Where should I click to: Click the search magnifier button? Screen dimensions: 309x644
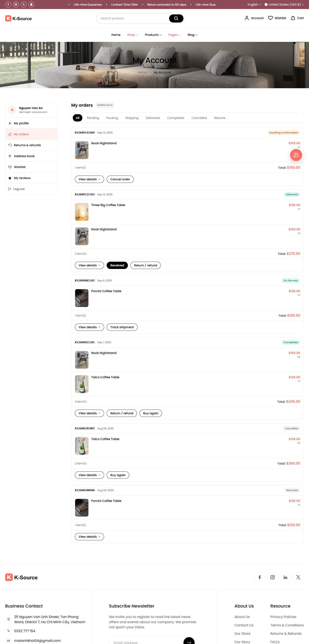(x=176, y=18)
